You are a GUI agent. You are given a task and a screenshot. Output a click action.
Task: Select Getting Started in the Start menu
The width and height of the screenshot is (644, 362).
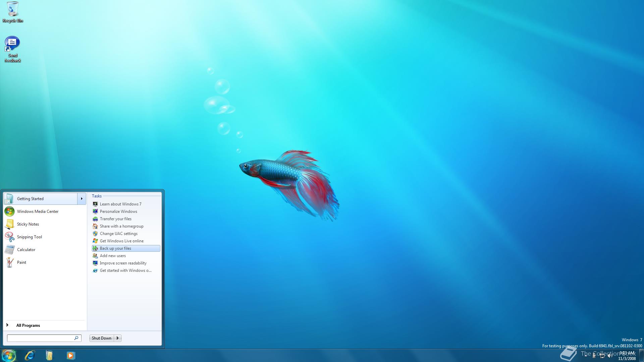click(x=40, y=199)
